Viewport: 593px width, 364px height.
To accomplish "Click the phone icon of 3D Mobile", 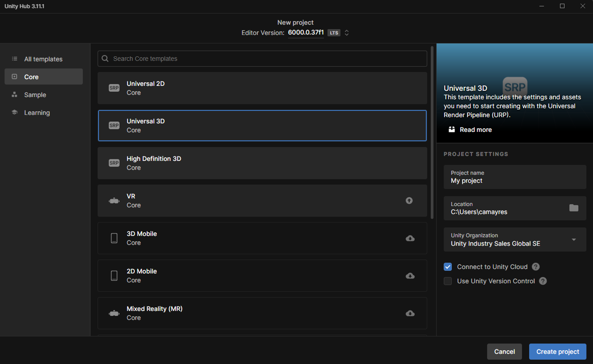I will pos(114,238).
